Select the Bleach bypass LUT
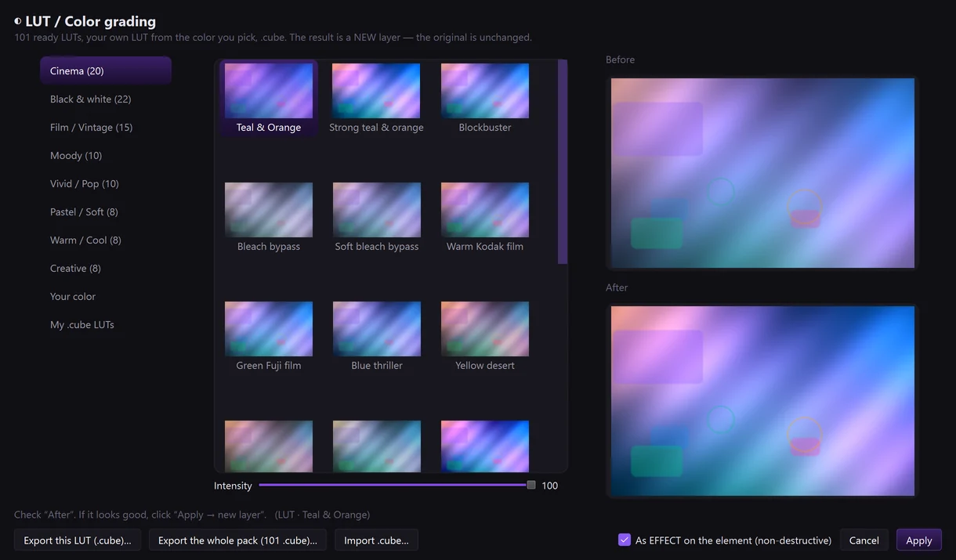The width and height of the screenshot is (956, 560). [269, 218]
